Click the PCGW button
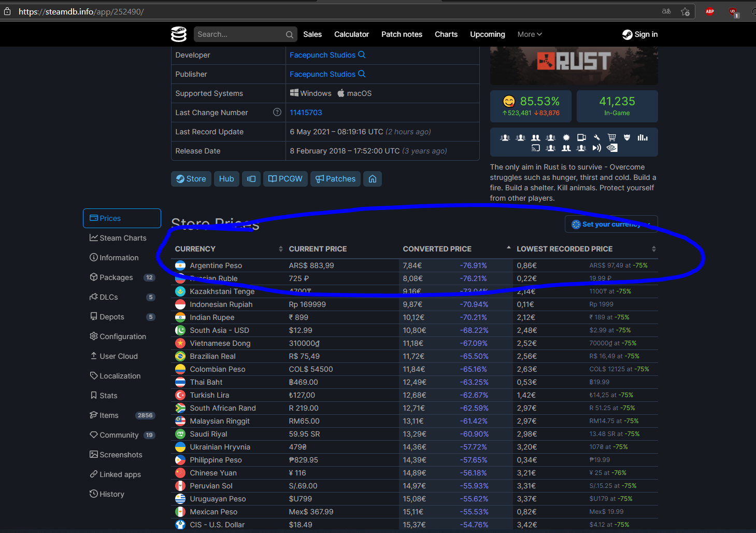The image size is (756, 533). [x=286, y=179]
